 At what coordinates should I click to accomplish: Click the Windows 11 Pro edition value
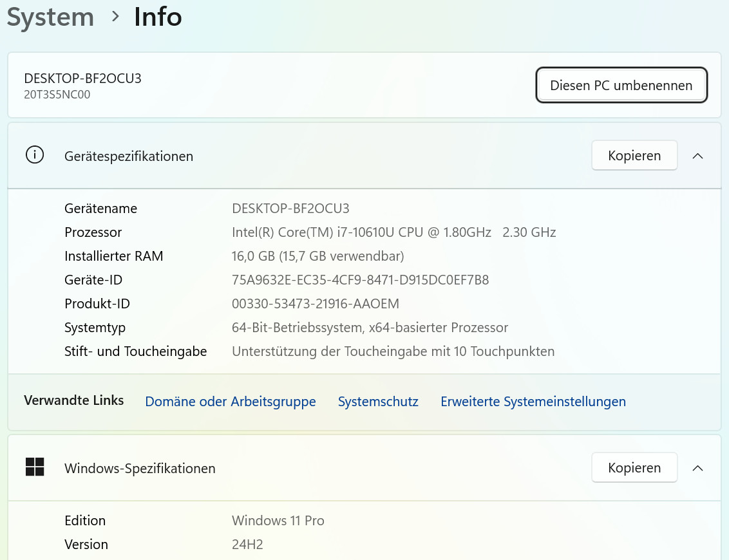click(x=278, y=521)
